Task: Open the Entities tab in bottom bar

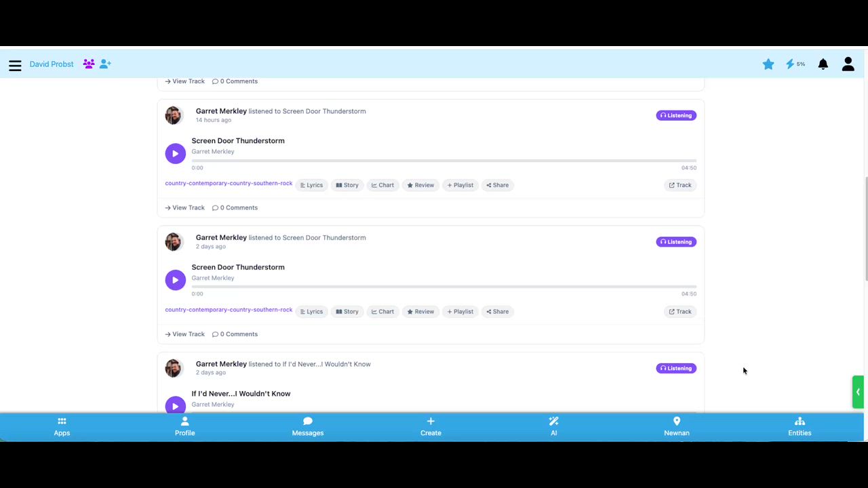Action: click(x=800, y=427)
